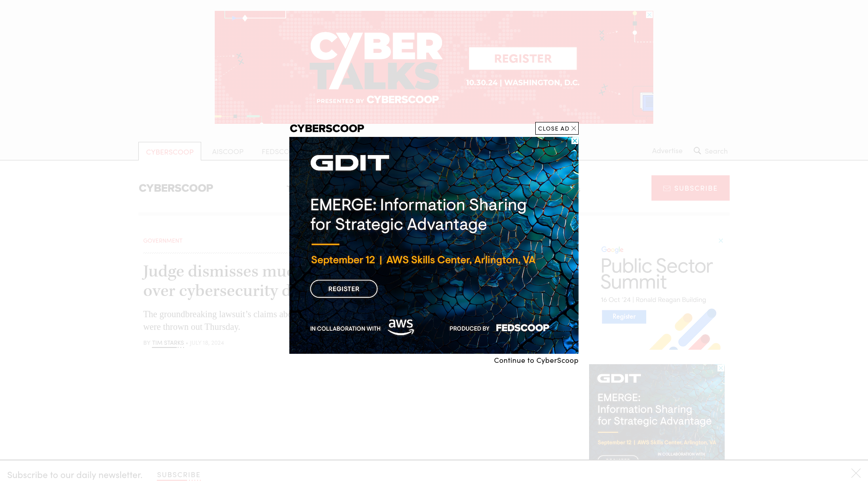Dismiss the newsletter subscribe bar
Image resolution: width=868 pixels, height=488 pixels.
tap(856, 473)
